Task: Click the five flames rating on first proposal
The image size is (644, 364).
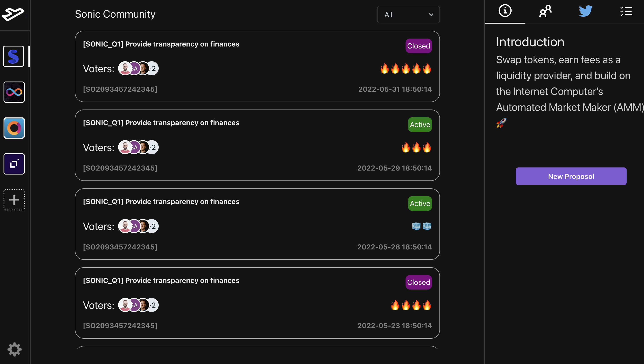Action: click(406, 69)
